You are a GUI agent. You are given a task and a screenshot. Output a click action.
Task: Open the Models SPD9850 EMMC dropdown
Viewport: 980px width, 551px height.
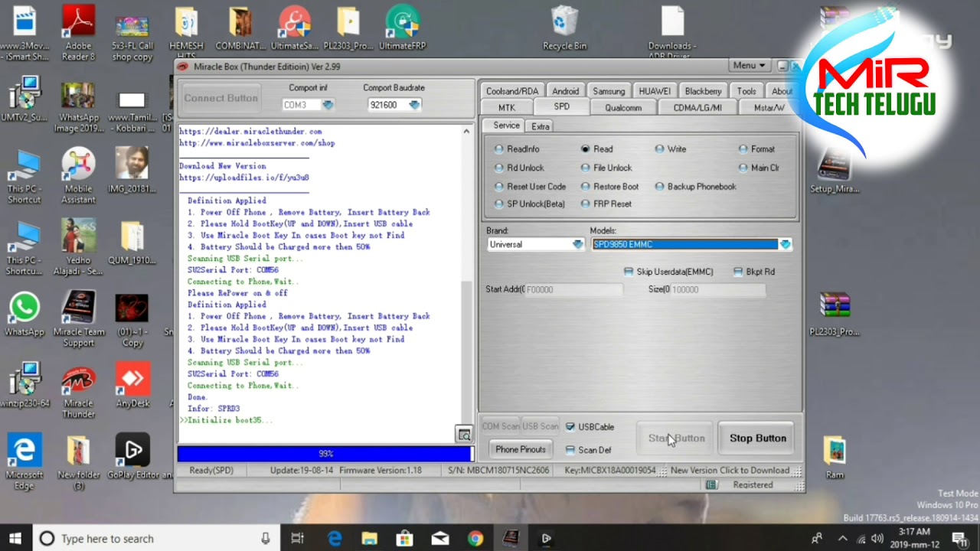pyautogui.click(x=785, y=244)
